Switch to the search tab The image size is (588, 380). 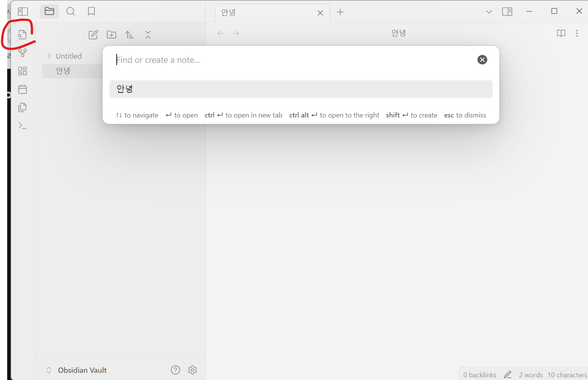point(70,11)
